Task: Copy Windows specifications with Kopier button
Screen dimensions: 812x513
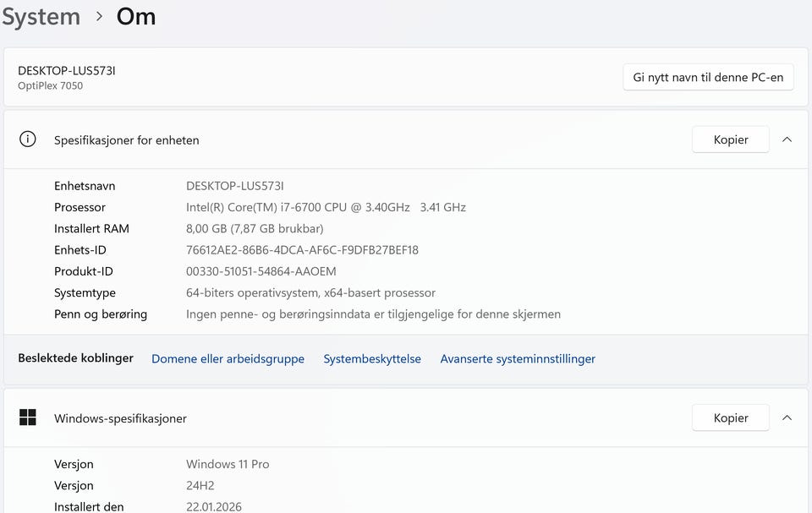Action: click(730, 417)
